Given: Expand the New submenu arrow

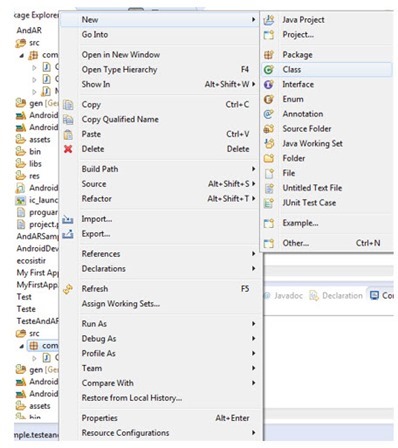Looking at the screenshot, I should pyautogui.click(x=253, y=20).
